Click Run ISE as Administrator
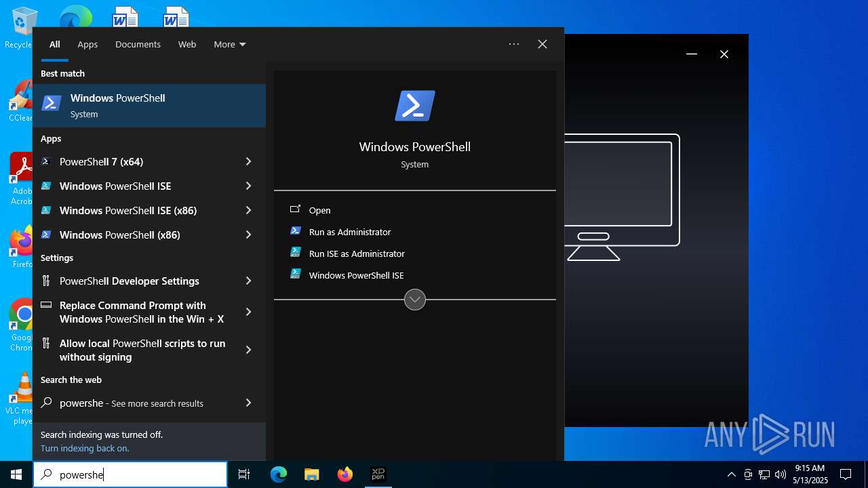868x488 pixels. pos(415,253)
